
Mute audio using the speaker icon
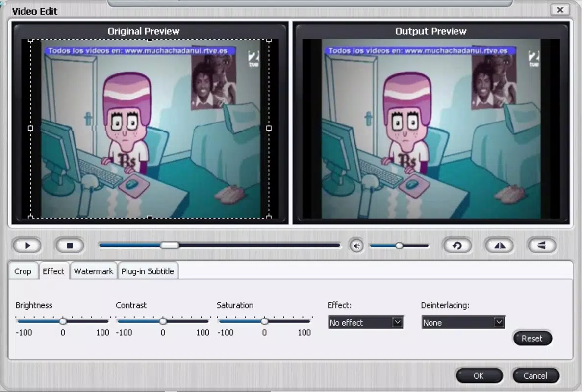356,245
